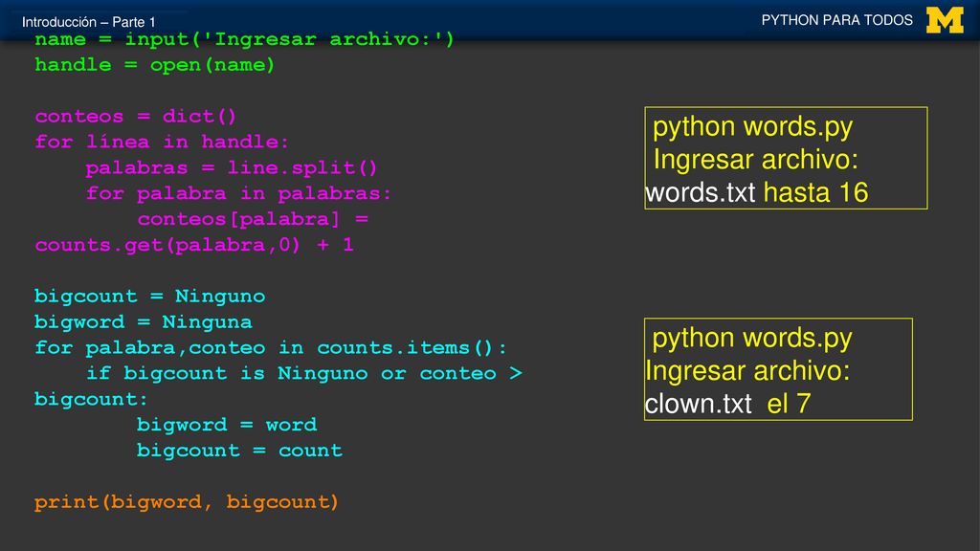The height and width of the screenshot is (551, 980).
Task: Click 'Ingresar archivo:' in the lower output box
Action: coord(747,371)
